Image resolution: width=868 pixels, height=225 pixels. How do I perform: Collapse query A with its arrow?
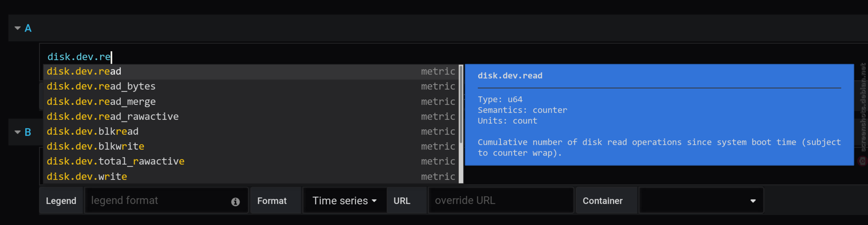tap(18, 28)
